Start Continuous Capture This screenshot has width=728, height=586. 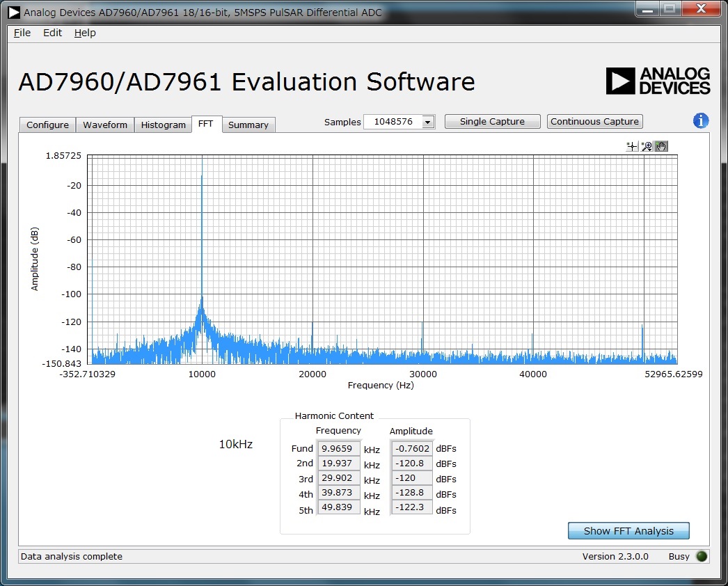595,122
